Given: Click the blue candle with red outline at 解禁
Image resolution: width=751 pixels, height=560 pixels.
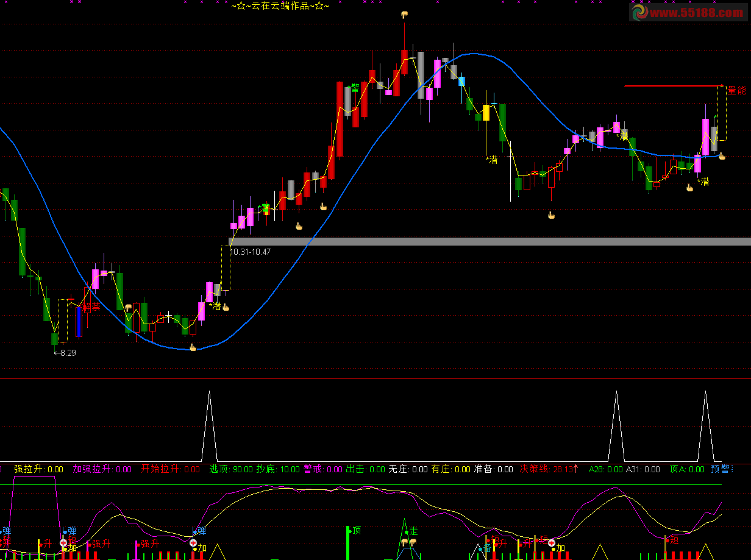Looking at the screenshot, I should click(79, 321).
